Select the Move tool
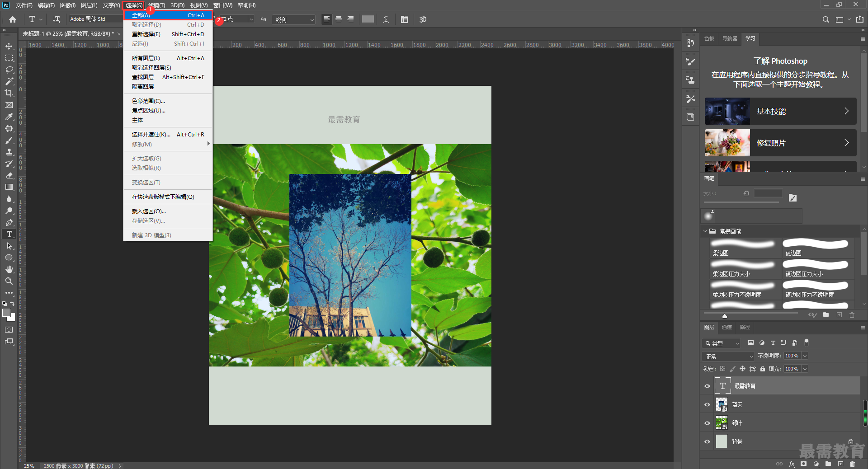868x469 pixels. (x=9, y=47)
